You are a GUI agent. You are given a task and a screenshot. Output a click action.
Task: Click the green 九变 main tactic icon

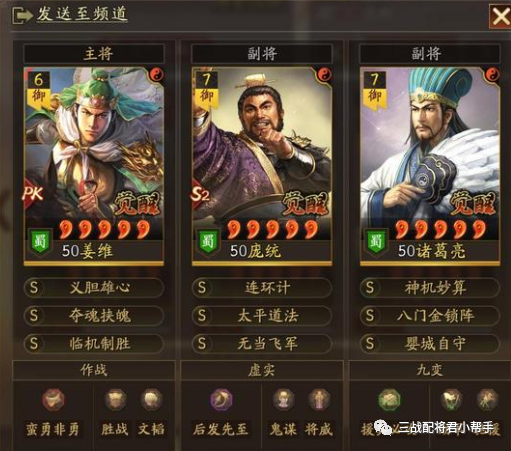(390, 399)
